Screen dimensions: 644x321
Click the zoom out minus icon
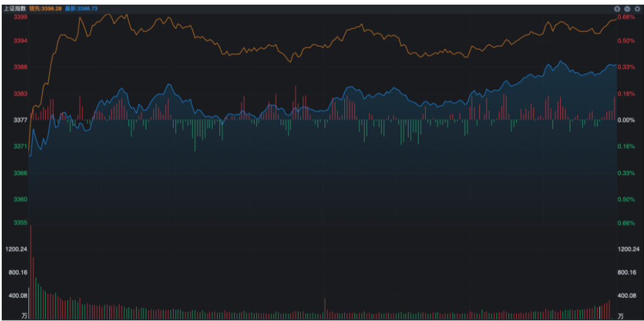(627, 9)
